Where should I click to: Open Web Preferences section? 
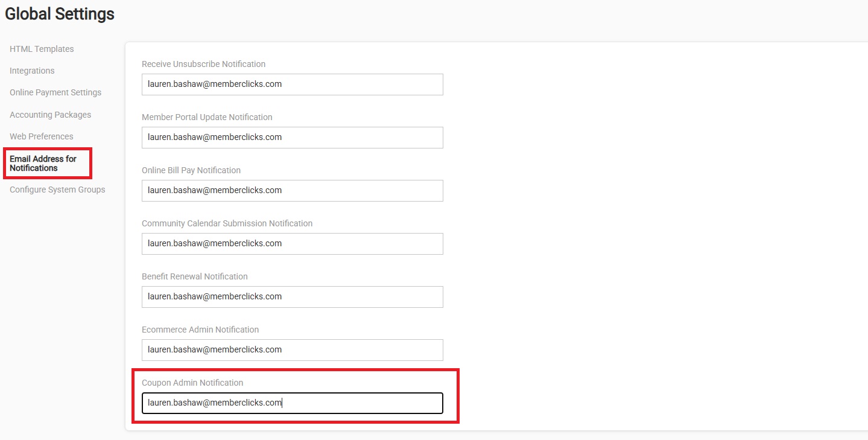[x=42, y=136]
